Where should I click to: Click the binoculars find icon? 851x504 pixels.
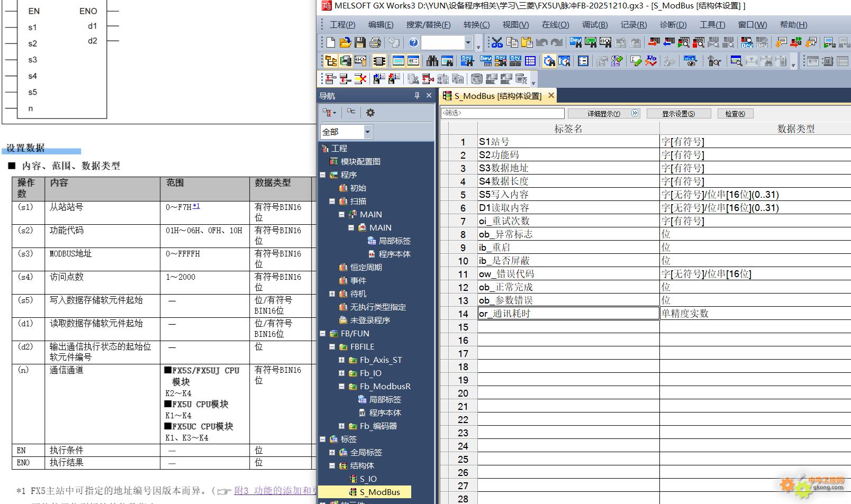pyautogui.click(x=432, y=61)
